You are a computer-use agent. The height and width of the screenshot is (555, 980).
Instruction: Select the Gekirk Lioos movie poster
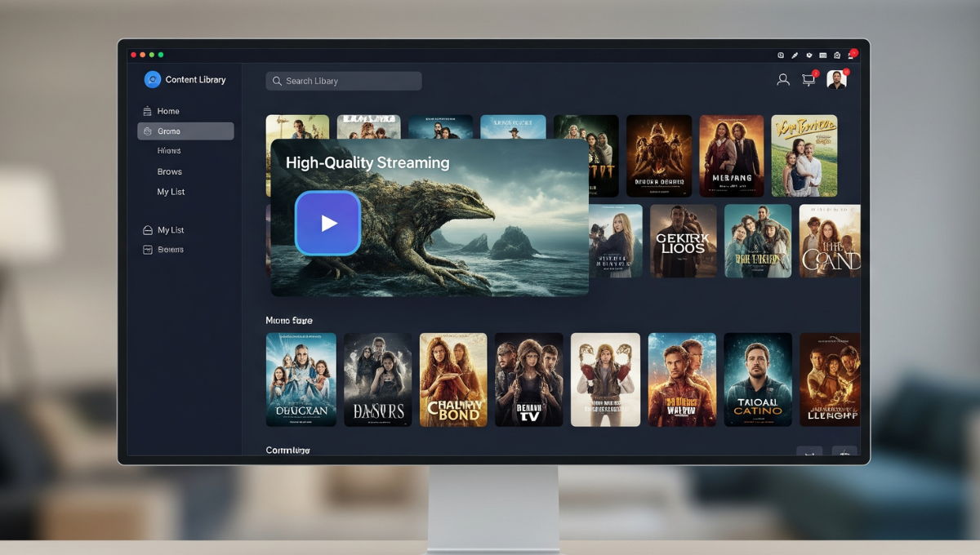[684, 241]
